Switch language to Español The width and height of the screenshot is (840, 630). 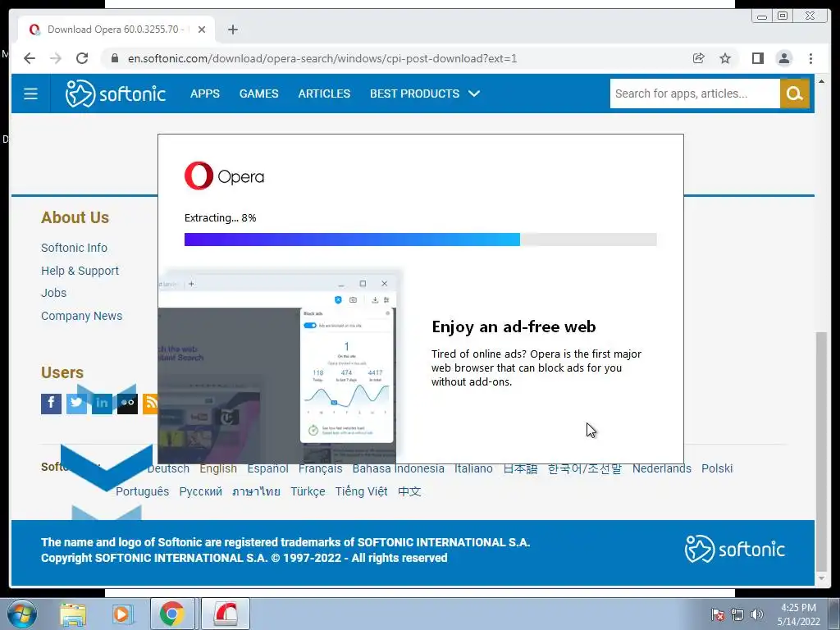click(268, 468)
